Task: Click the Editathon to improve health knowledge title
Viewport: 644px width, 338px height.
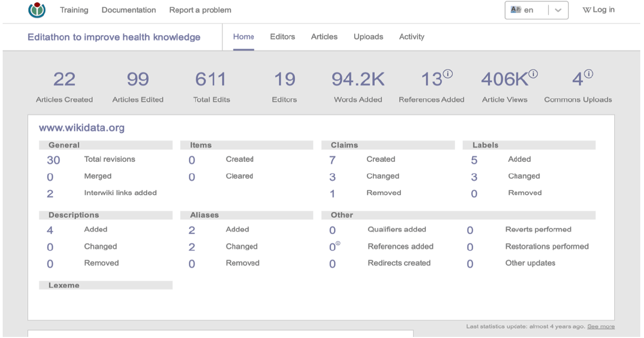Action: [114, 37]
